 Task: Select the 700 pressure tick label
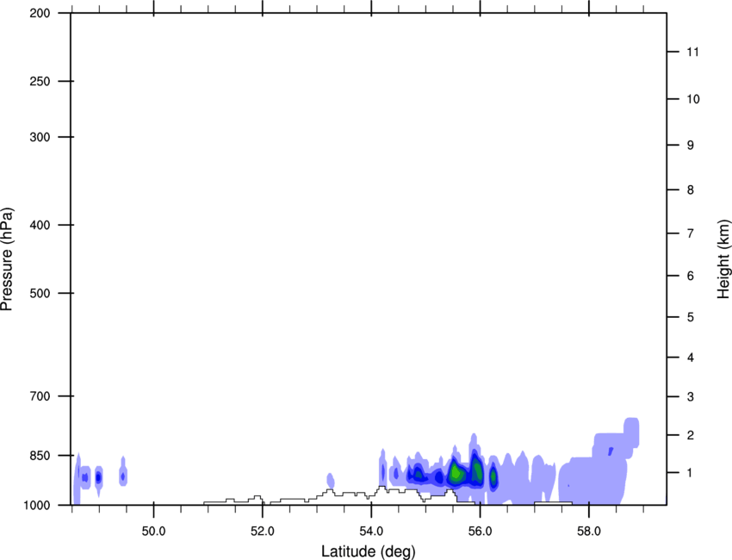click(x=40, y=396)
